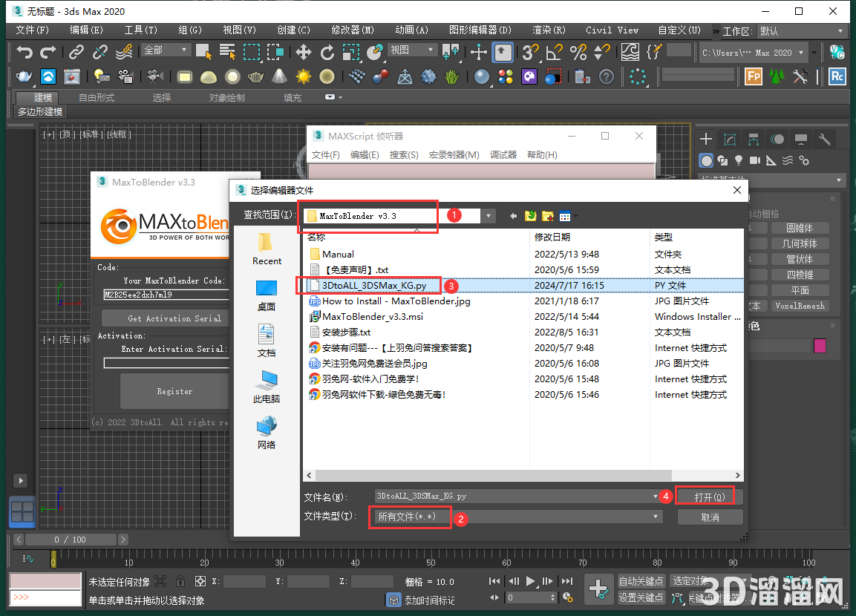Click the 打开(O) button to open file

[704, 495]
